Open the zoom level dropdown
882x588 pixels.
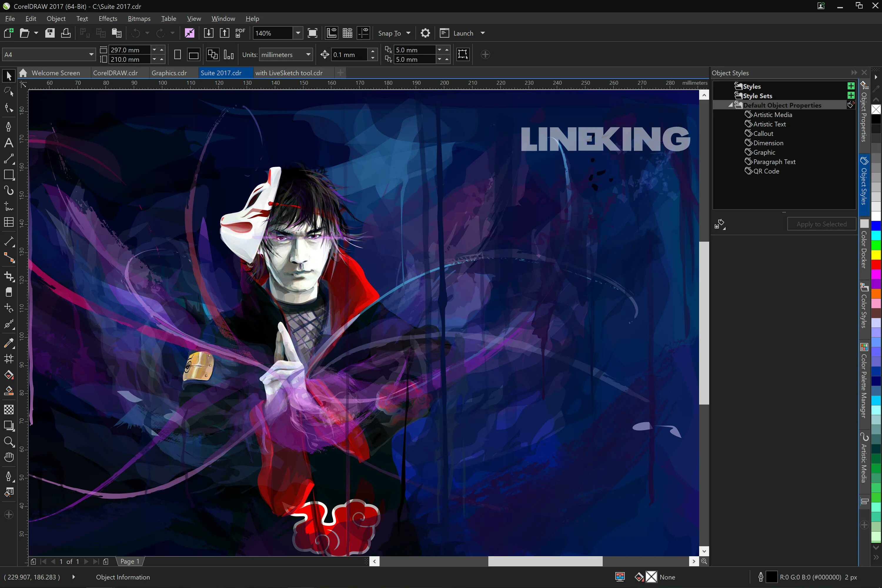pos(298,33)
